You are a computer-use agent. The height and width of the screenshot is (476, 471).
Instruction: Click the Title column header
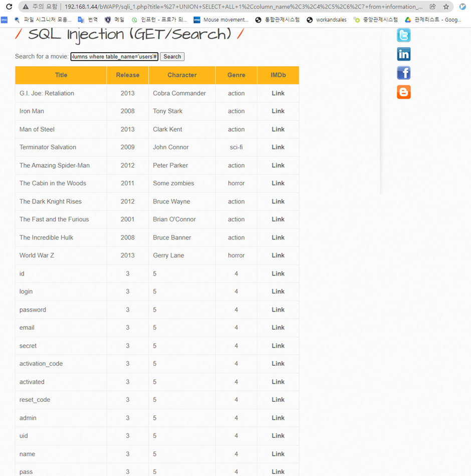click(61, 75)
